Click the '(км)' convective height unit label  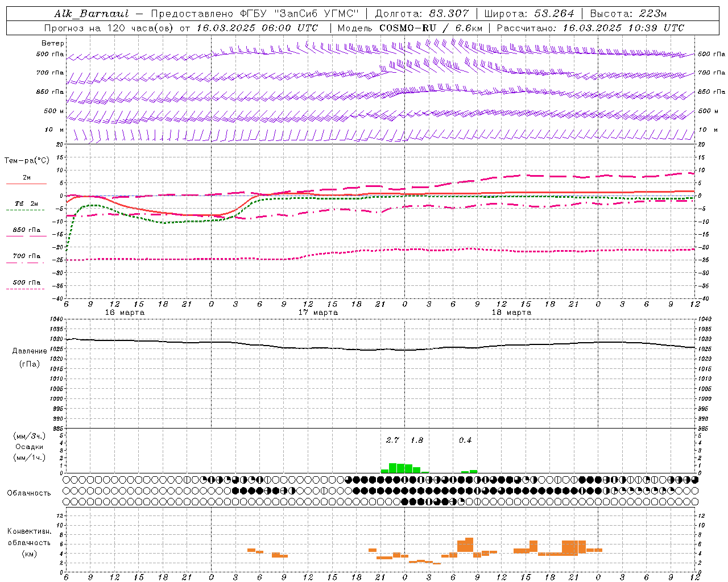[29, 554]
